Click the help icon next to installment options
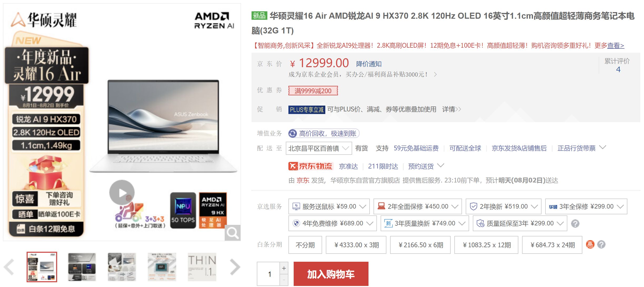The width and height of the screenshot is (644, 287). 601,245
